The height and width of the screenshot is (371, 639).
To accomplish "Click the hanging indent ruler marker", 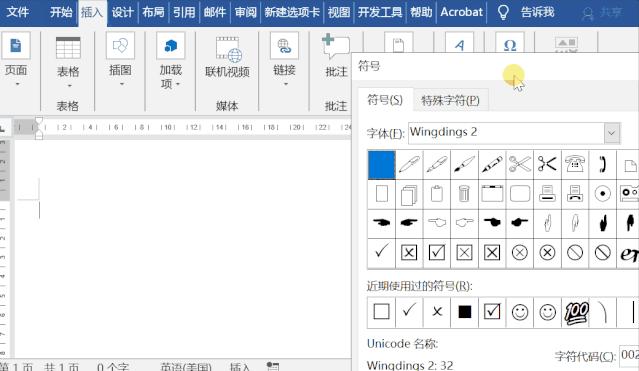I will (39, 133).
